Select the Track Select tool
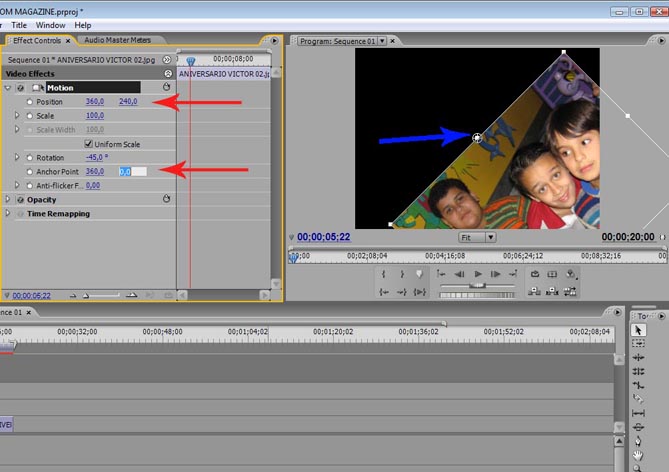 click(640, 343)
